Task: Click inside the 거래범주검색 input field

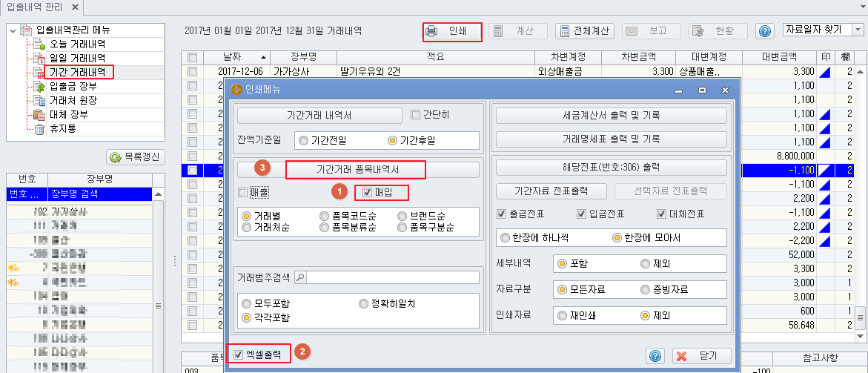Action: click(393, 277)
